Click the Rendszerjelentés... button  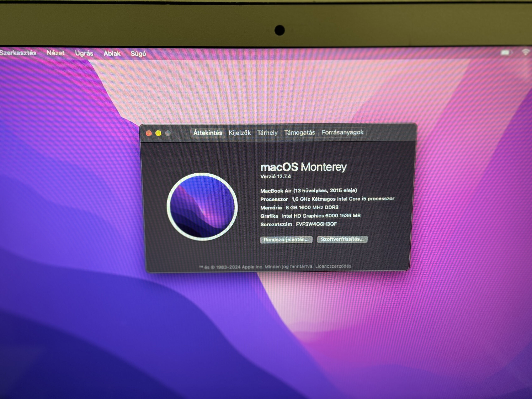point(286,240)
